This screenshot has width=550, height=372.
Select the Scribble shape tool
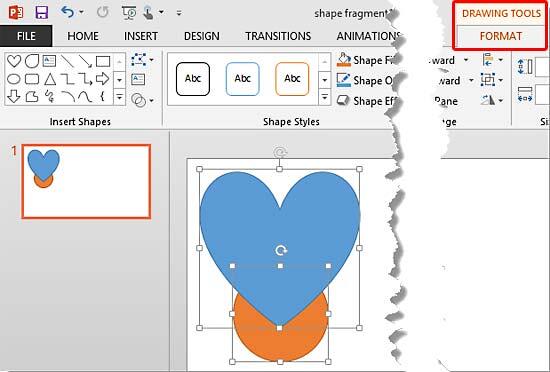49,96
